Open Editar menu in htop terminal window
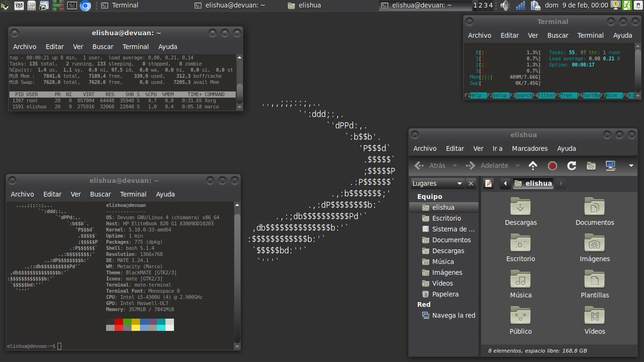This screenshot has height=362, width=644. (510, 35)
